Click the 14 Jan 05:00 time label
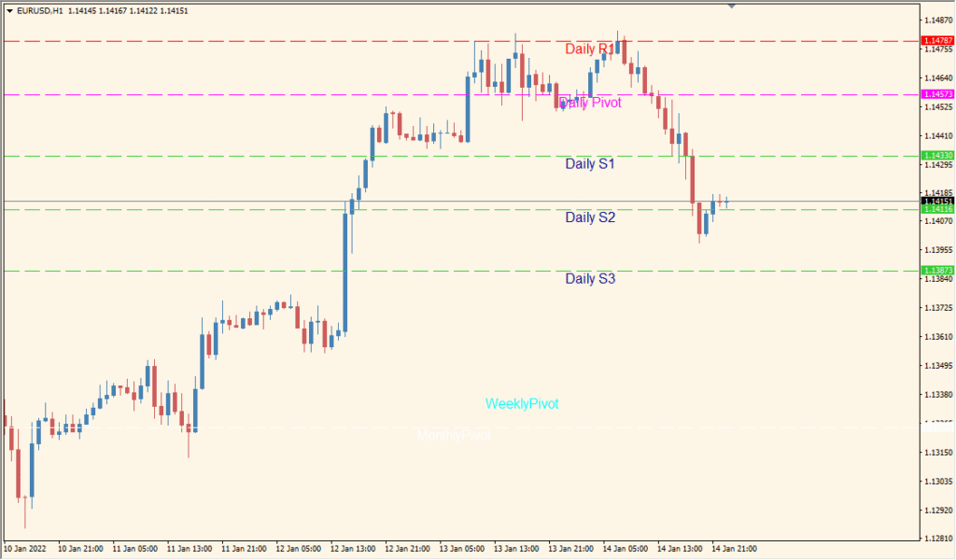 point(626,549)
